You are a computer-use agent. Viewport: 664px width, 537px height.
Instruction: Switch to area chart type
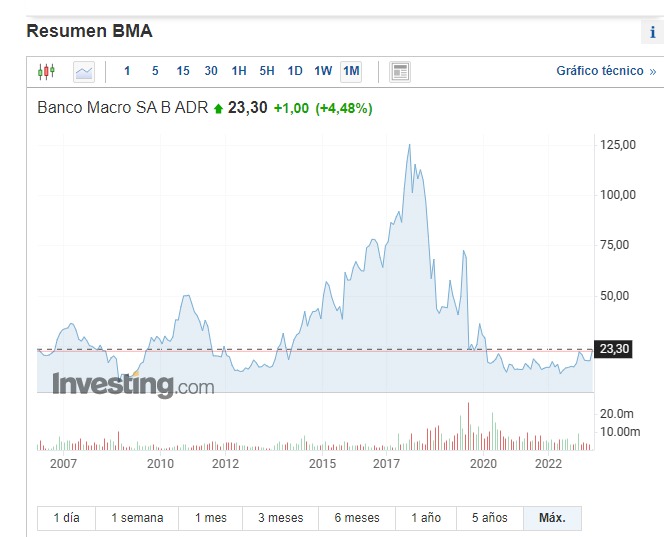84,72
